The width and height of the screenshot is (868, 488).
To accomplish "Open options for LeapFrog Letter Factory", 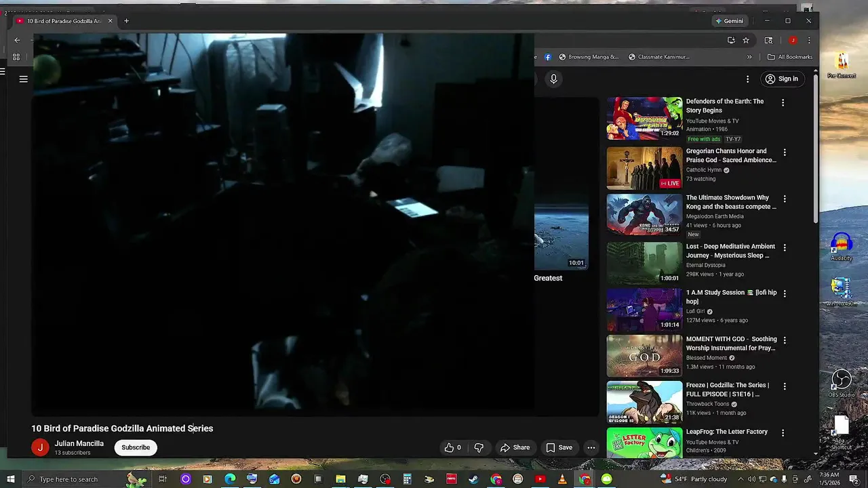I will click(x=783, y=432).
